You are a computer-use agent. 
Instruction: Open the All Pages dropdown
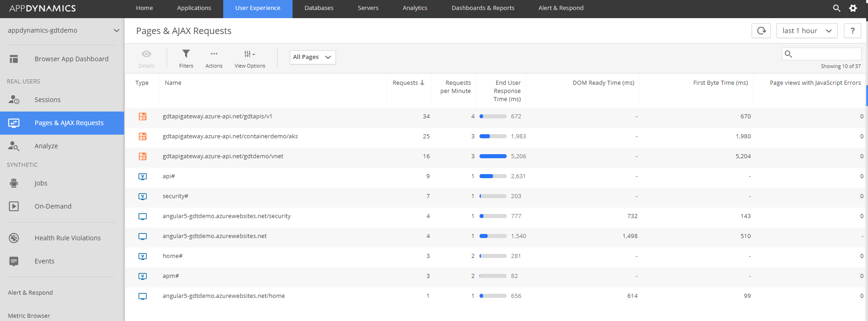point(312,57)
